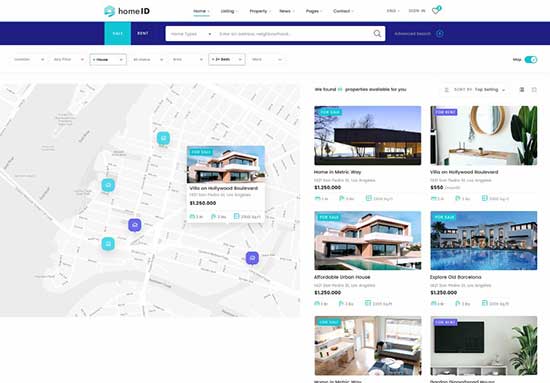Click the sort lines icon beside Sort By
The image size is (550, 383).
coord(447,90)
